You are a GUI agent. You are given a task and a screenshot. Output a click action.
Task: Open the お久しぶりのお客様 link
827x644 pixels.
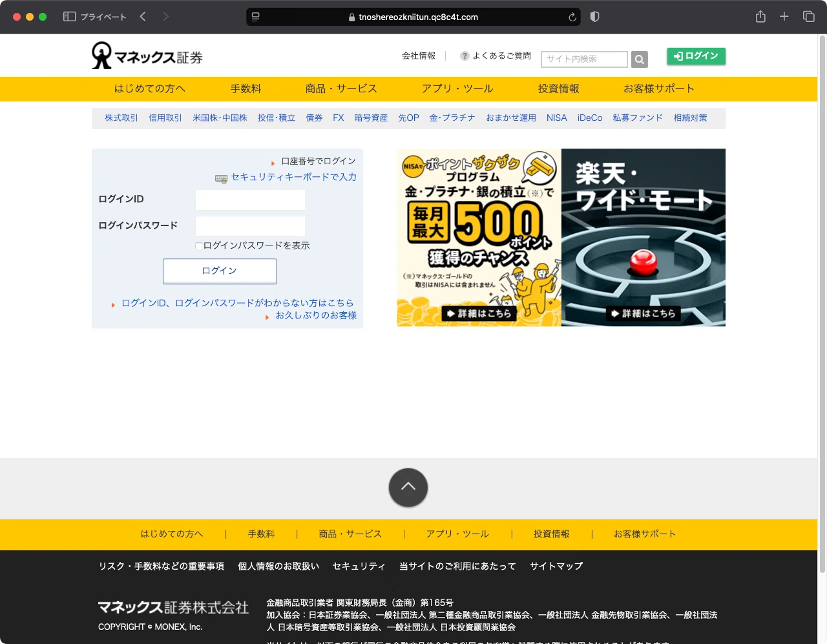tap(316, 316)
